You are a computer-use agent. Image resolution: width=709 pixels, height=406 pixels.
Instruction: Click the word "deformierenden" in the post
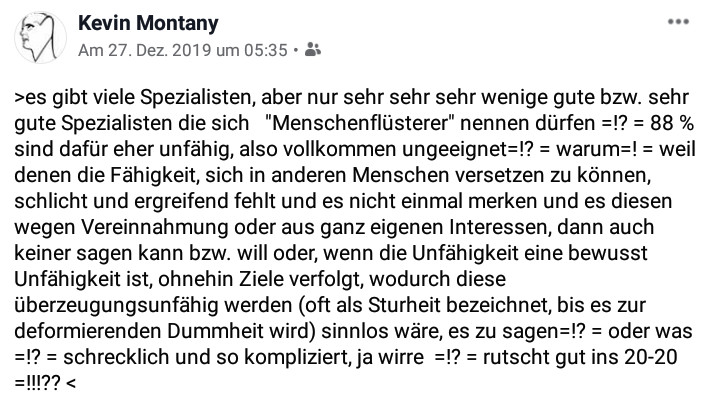88,331
